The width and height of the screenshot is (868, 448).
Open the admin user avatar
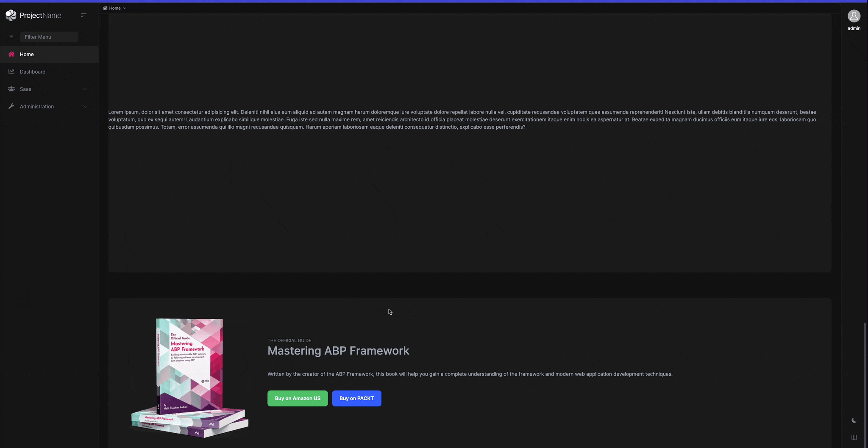854,16
